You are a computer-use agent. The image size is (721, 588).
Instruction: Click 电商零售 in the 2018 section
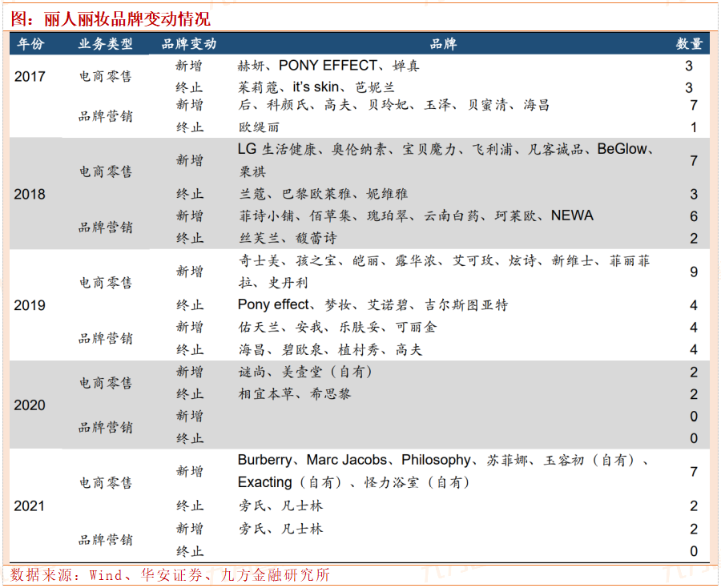pyautogui.click(x=105, y=171)
